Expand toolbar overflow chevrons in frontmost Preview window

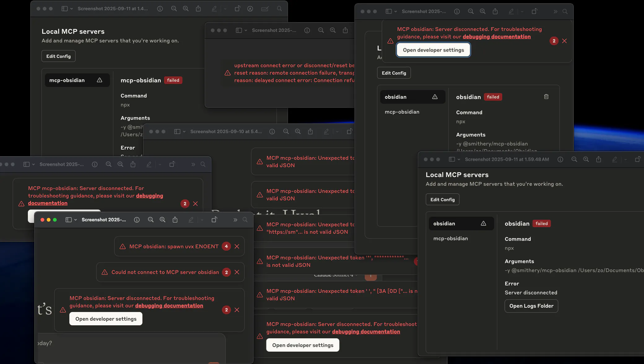(x=235, y=220)
